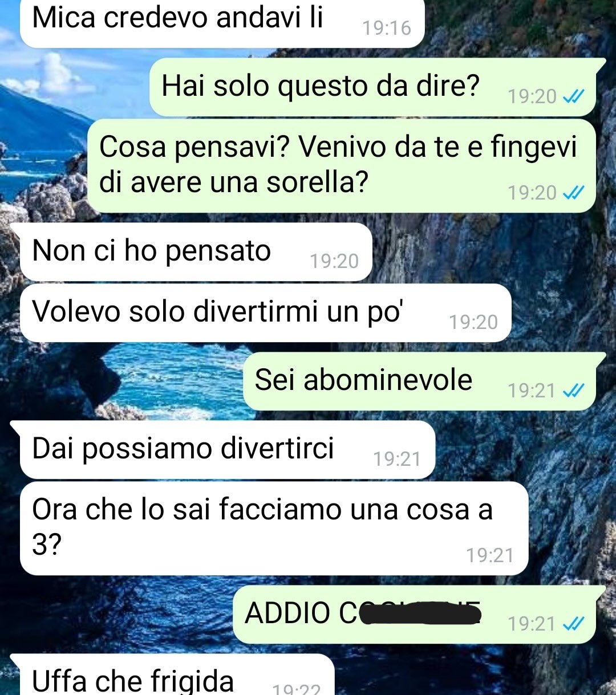
Task: Tap the read-receipt ticks on 'Hai solo questo da dire?'
Action: pos(573,97)
